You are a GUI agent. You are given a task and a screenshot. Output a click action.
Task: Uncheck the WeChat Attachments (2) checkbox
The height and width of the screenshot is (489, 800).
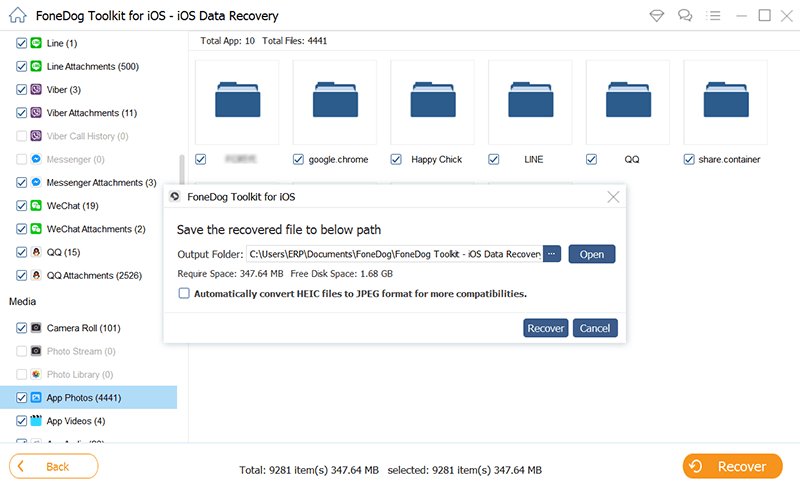click(21, 229)
